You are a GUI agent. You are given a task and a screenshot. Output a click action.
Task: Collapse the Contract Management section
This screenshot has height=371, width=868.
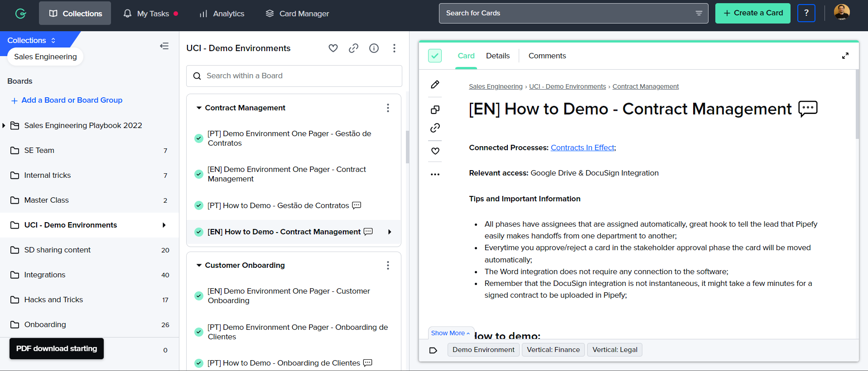[x=199, y=108]
